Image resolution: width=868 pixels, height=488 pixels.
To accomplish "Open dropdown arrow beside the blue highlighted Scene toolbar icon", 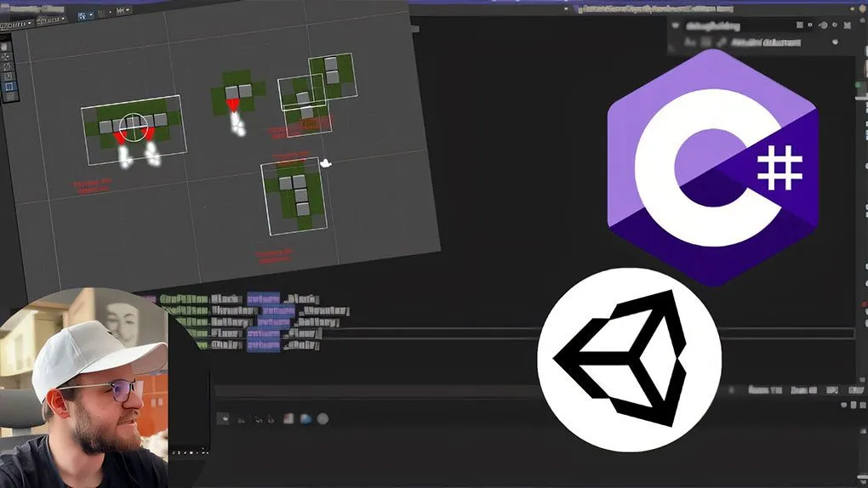I will (x=91, y=15).
